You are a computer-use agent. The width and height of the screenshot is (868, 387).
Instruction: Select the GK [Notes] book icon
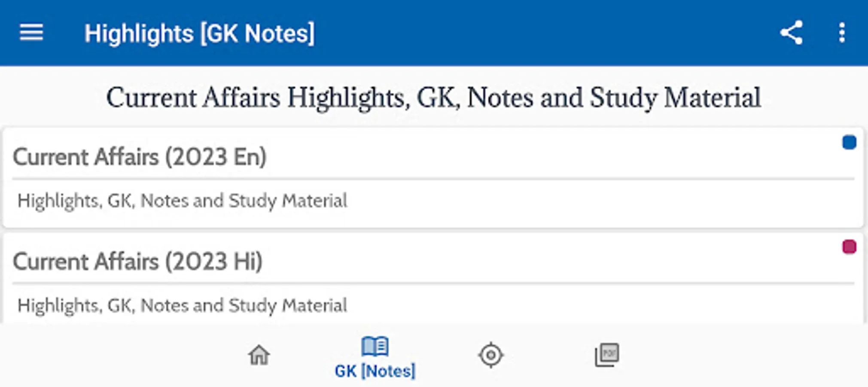point(375,347)
